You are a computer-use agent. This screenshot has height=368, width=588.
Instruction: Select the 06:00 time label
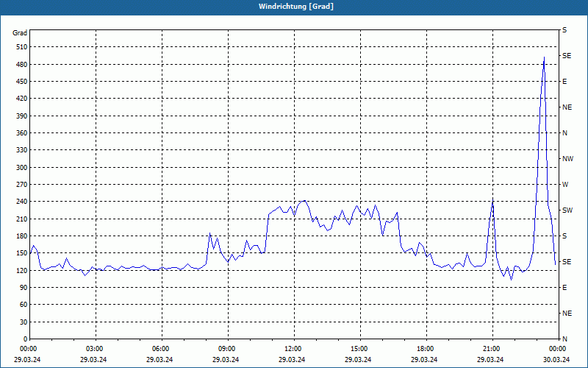[x=162, y=349]
